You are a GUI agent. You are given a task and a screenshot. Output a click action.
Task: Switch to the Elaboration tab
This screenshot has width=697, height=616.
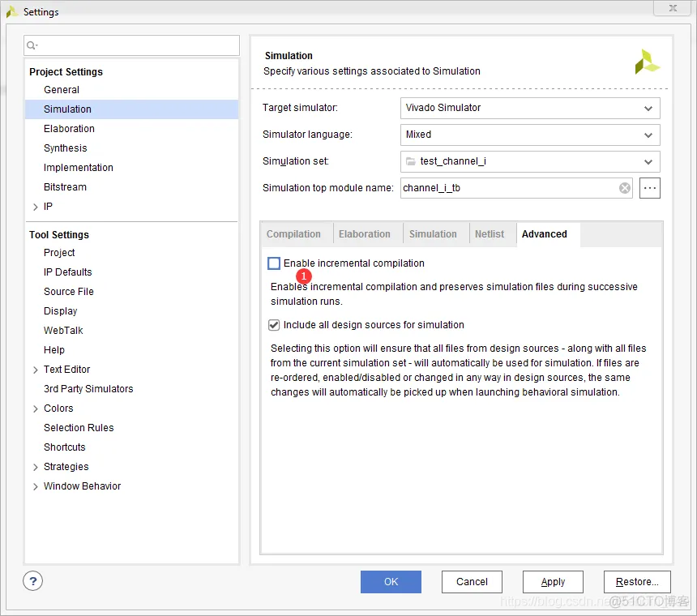[365, 234]
